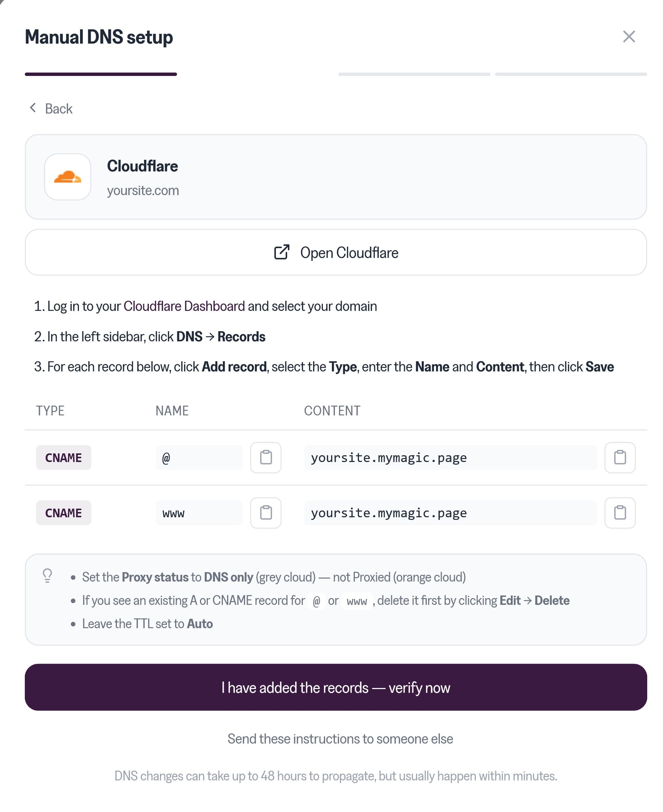Select the first progress step bar

point(101,74)
